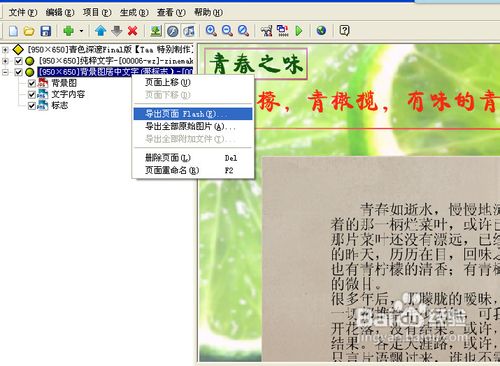Zoom out with the minus magnifier icon
The width and height of the screenshot is (500, 366).
(x=227, y=31)
